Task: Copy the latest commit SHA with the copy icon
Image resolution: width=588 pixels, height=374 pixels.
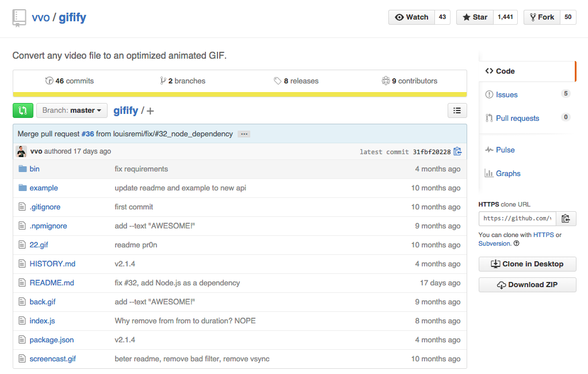Action: pyautogui.click(x=456, y=151)
